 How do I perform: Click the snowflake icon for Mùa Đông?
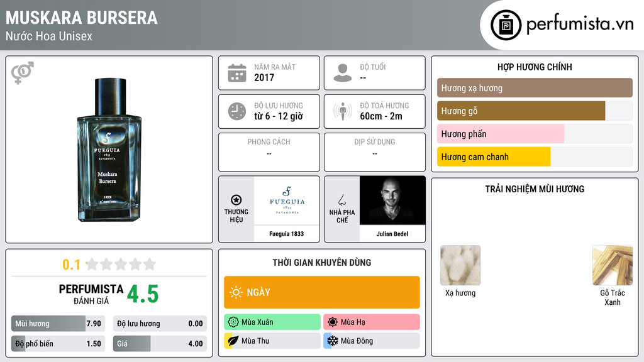click(332, 341)
